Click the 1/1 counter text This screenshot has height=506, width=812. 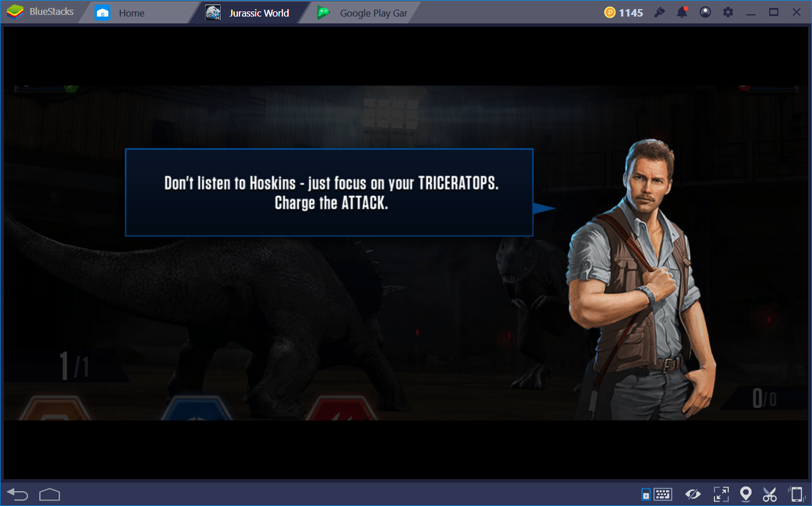click(x=74, y=366)
